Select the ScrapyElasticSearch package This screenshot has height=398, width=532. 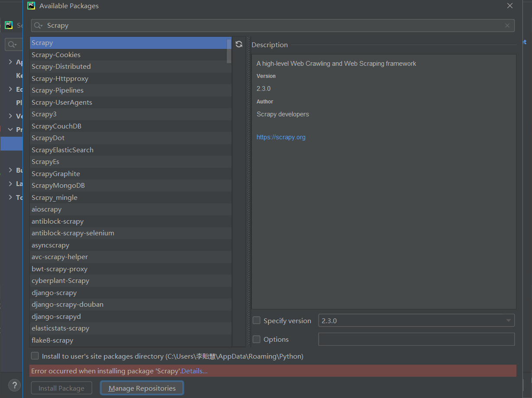click(x=130, y=150)
